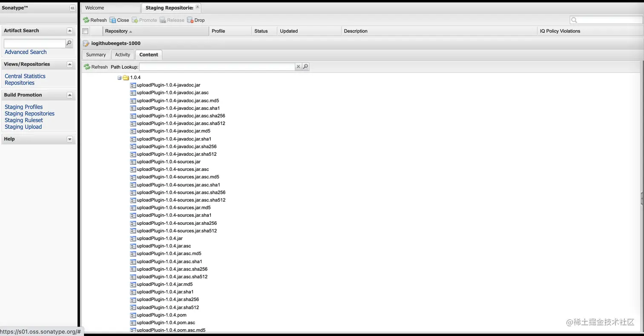Click the top toolbar Refresh button
This screenshot has height=336, width=644.
(x=95, y=20)
